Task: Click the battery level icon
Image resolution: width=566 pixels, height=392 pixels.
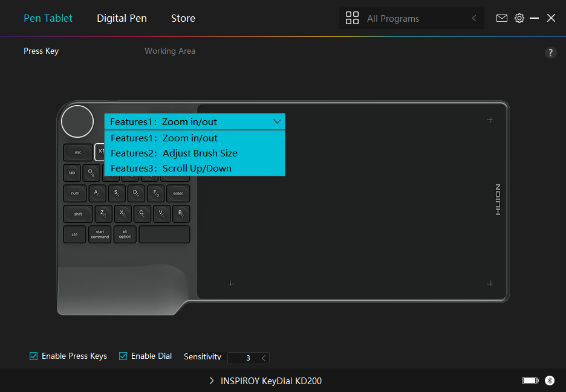Action: coord(530,381)
